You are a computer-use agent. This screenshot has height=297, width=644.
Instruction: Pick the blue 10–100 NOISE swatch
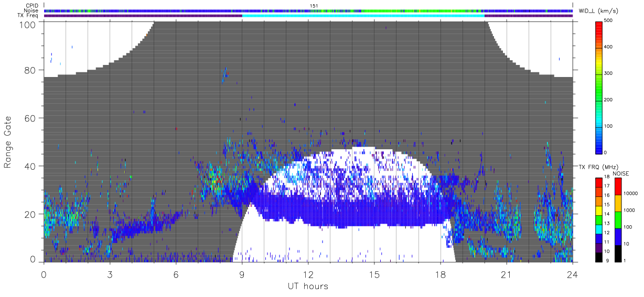618,237
